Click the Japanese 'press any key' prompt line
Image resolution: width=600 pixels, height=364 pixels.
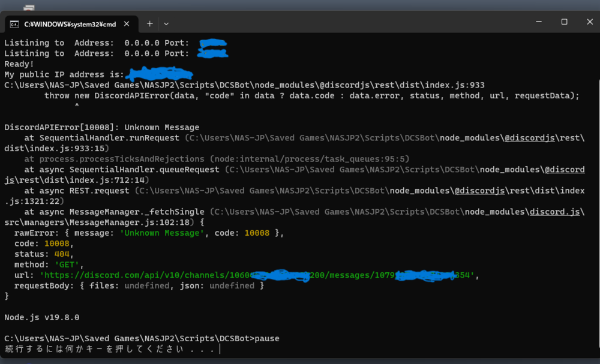[x=110, y=348]
